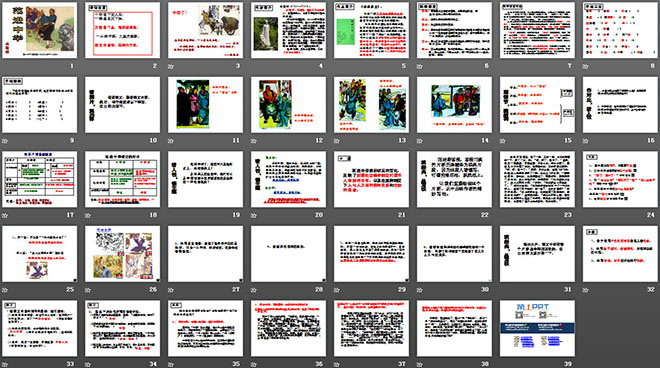Click the animation star under slide 12
Viewport: 660px width, 368px height.
coord(253,141)
